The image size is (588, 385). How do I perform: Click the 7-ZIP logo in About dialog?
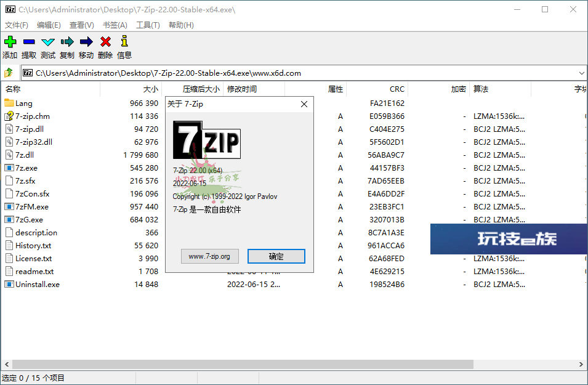pyautogui.click(x=207, y=140)
